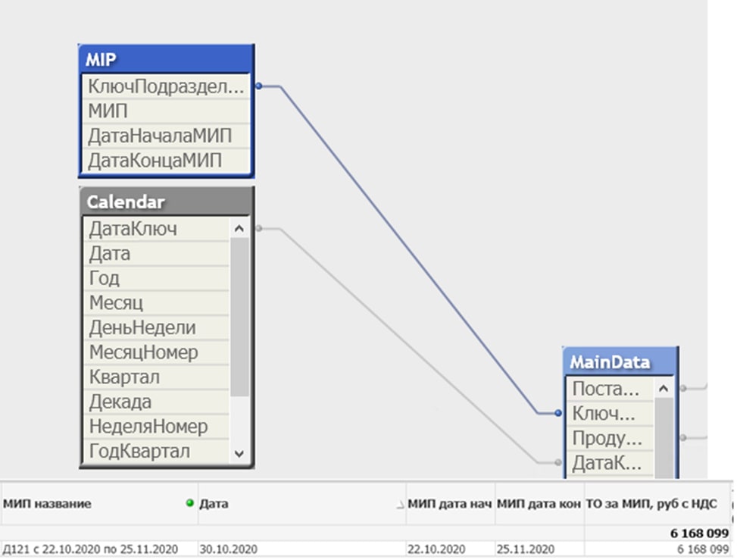Click the green selection indicator dot
This screenshot has width=737, height=560.
[190, 503]
